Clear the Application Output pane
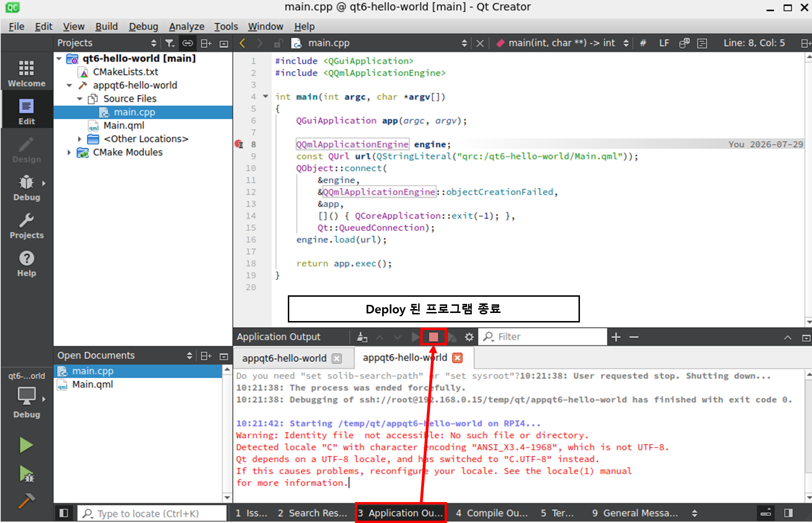812x523 pixels. 362,337
